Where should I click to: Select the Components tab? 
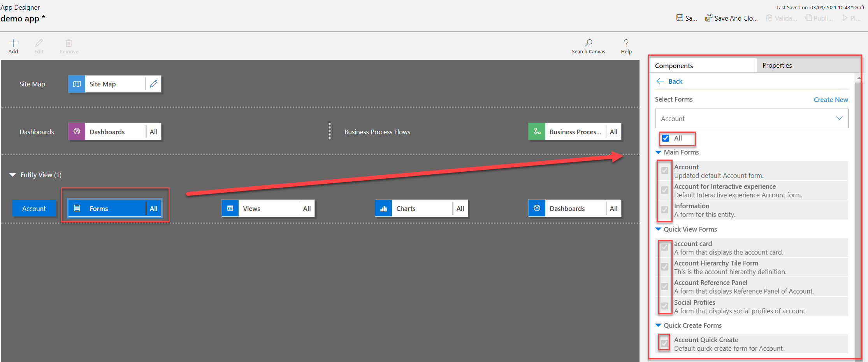pos(674,65)
